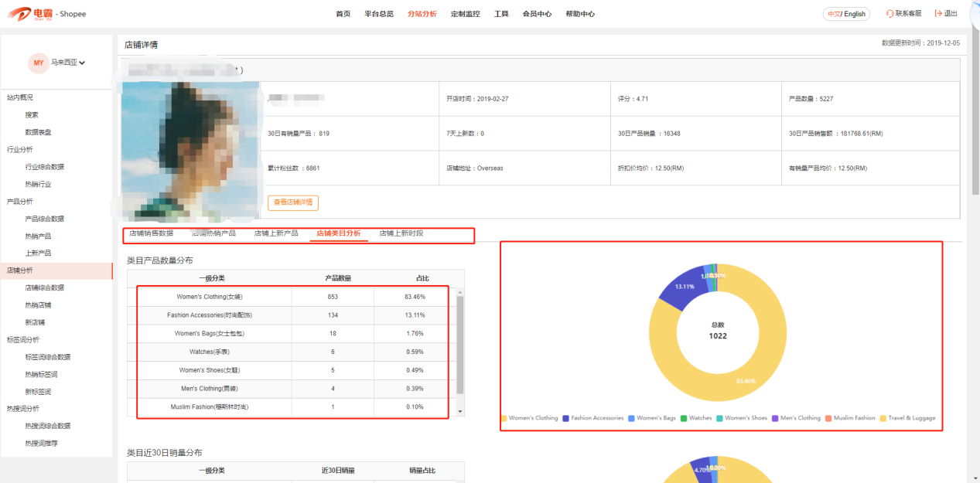Open the 定制监控 menu item
The width and height of the screenshot is (980, 483).
point(465,14)
